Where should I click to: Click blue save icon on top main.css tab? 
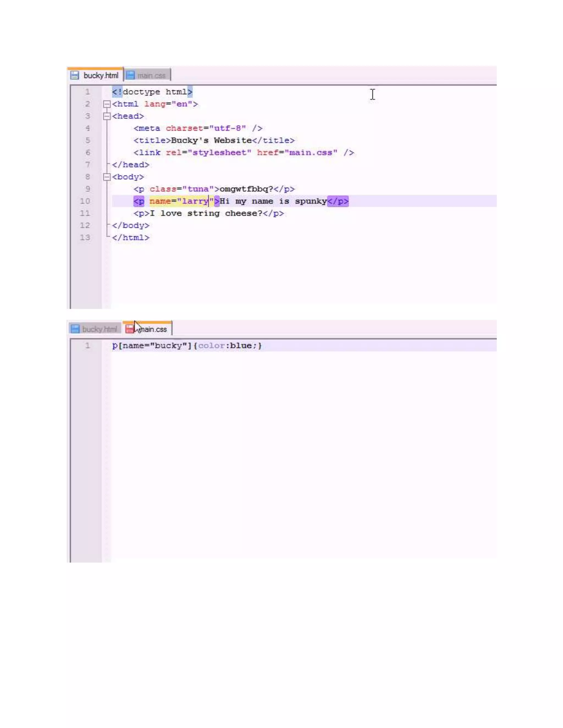pyautogui.click(x=130, y=75)
